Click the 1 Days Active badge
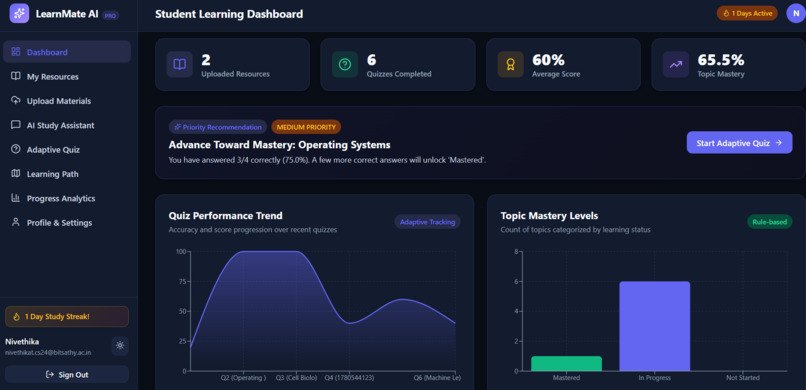Screen dimensions: 806x390 tap(747, 14)
